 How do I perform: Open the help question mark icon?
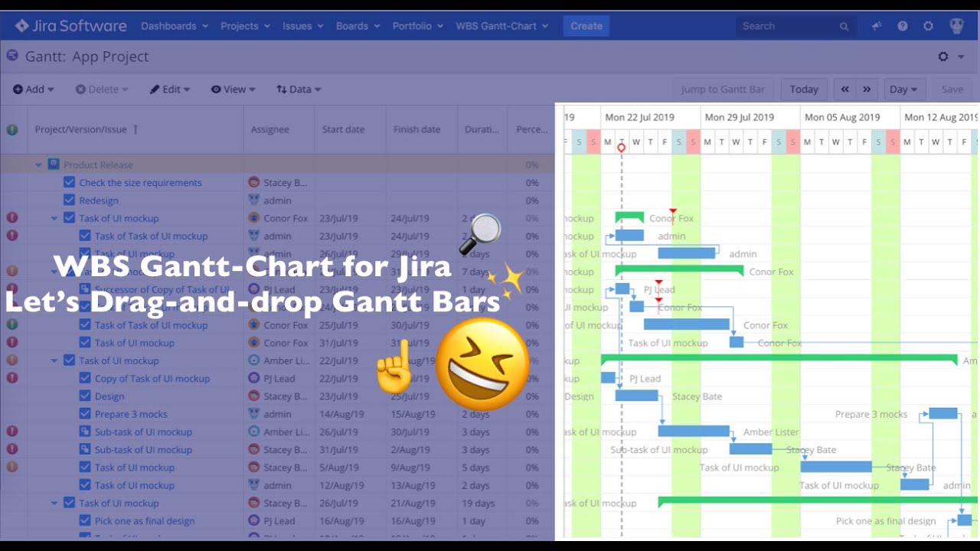tap(903, 26)
